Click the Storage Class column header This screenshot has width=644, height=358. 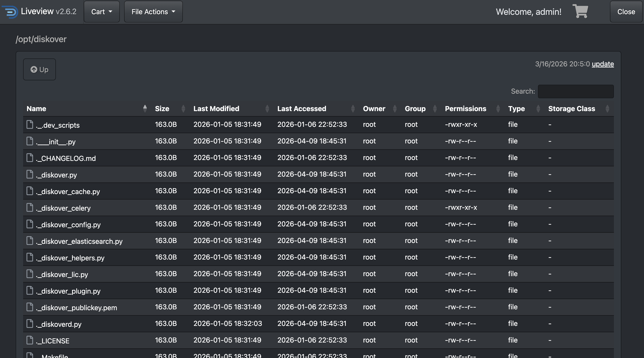tap(572, 108)
